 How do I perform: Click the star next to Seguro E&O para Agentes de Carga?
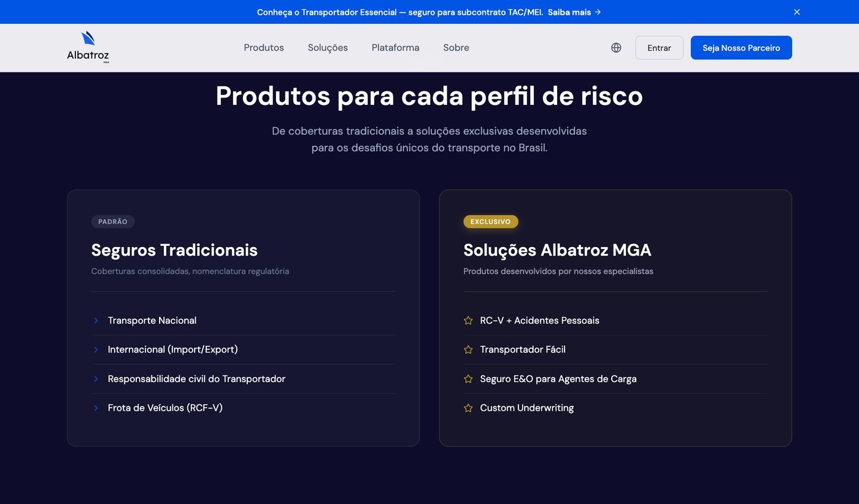[x=468, y=379]
